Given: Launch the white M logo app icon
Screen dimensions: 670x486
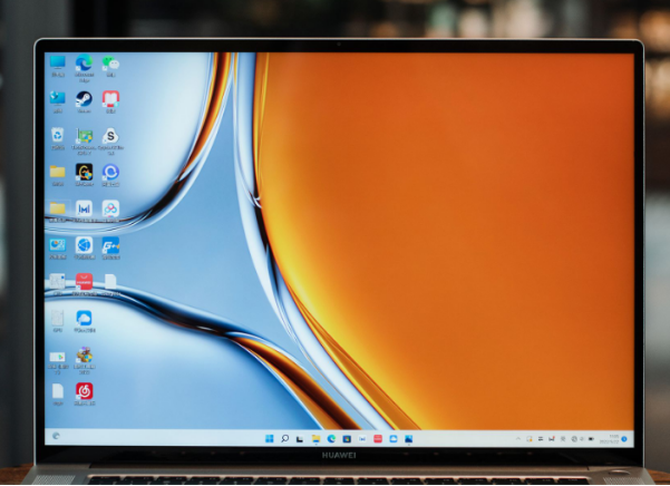Looking at the screenshot, I should (84, 209).
